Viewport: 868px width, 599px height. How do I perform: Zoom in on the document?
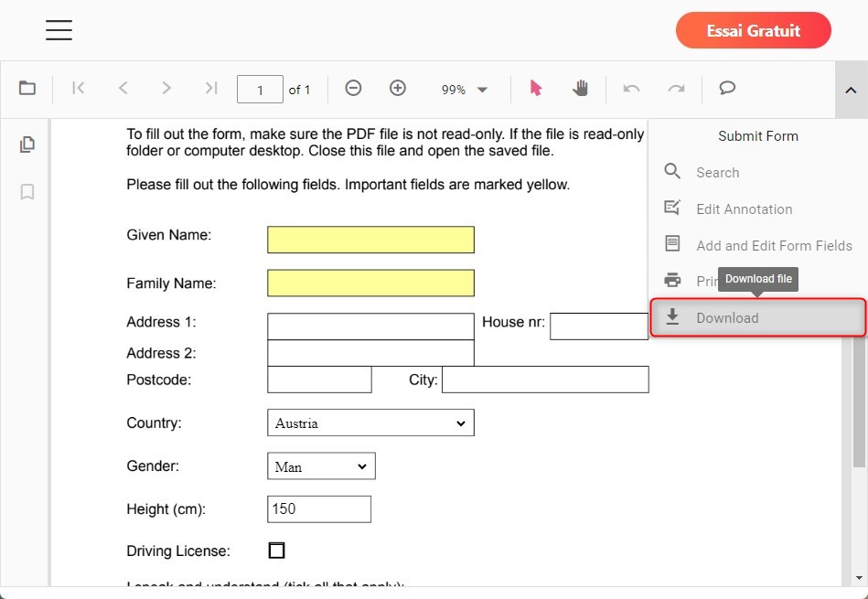[x=398, y=88]
